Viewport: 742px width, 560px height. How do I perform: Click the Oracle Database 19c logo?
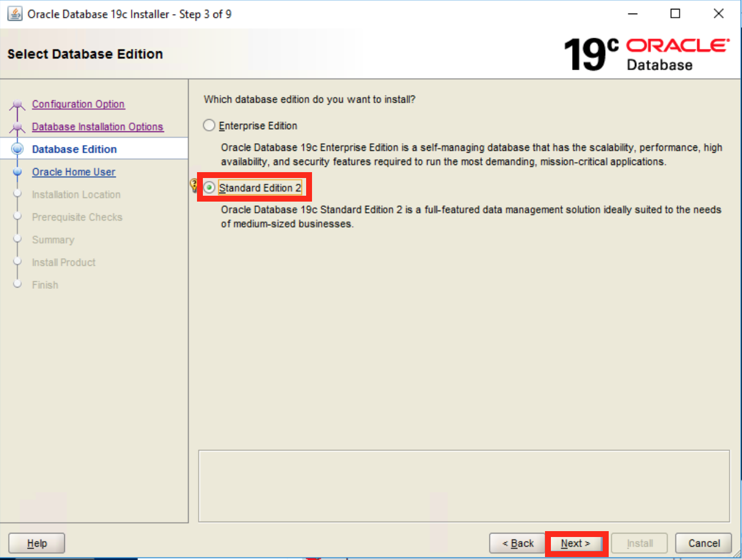click(646, 54)
